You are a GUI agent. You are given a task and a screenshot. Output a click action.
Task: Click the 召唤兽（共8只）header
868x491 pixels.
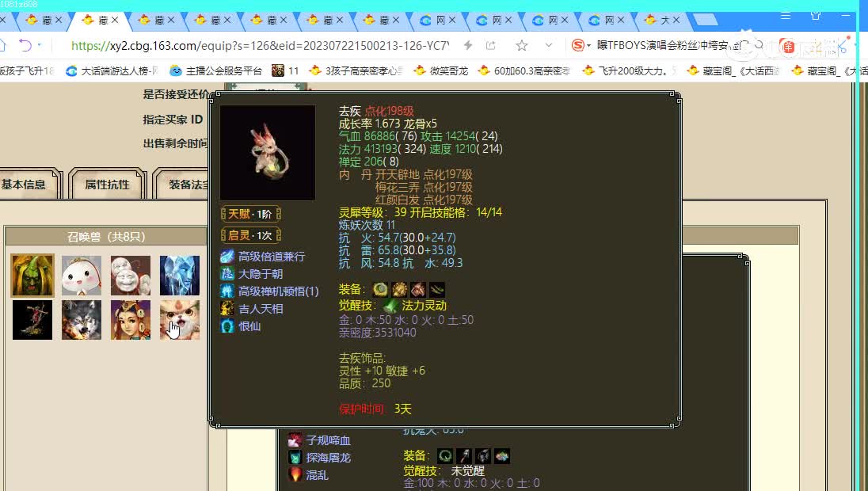point(106,237)
